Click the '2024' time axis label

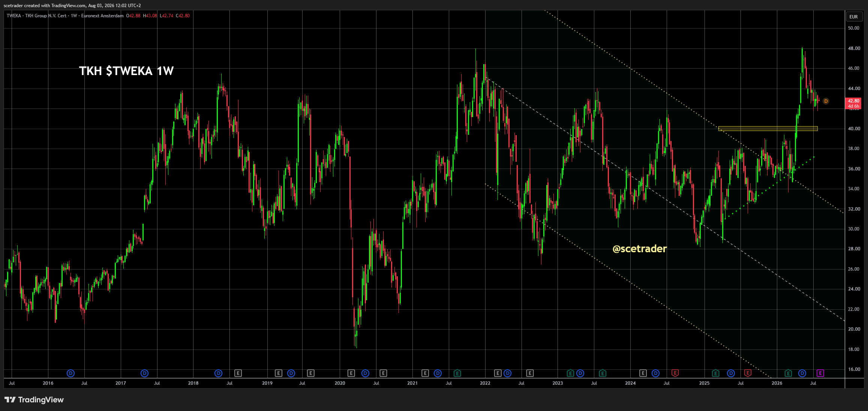click(x=630, y=383)
